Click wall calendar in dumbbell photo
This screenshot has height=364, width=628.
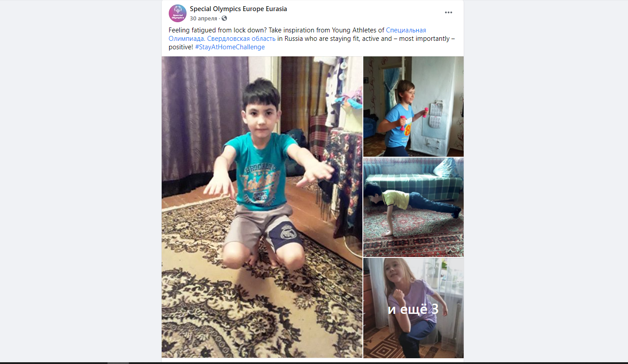click(x=435, y=115)
